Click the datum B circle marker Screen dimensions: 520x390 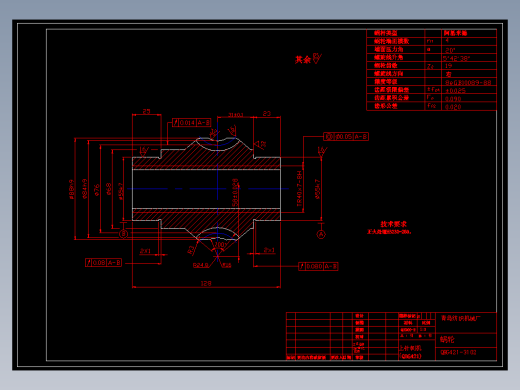pyautogui.click(x=124, y=234)
